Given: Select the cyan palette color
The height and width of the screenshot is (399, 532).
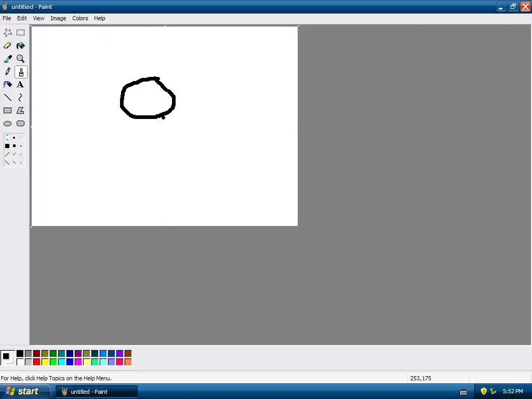Looking at the screenshot, I should pos(62,362).
